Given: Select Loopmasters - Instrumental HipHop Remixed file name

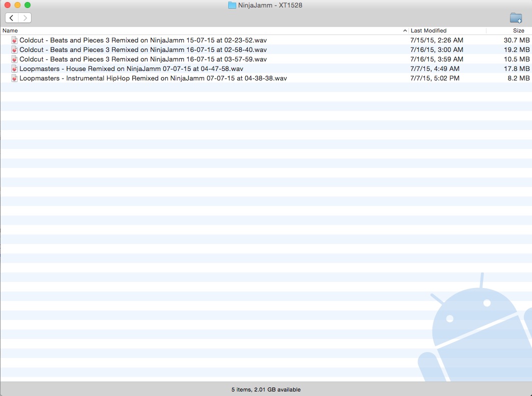Looking at the screenshot, I should point(153,78).
